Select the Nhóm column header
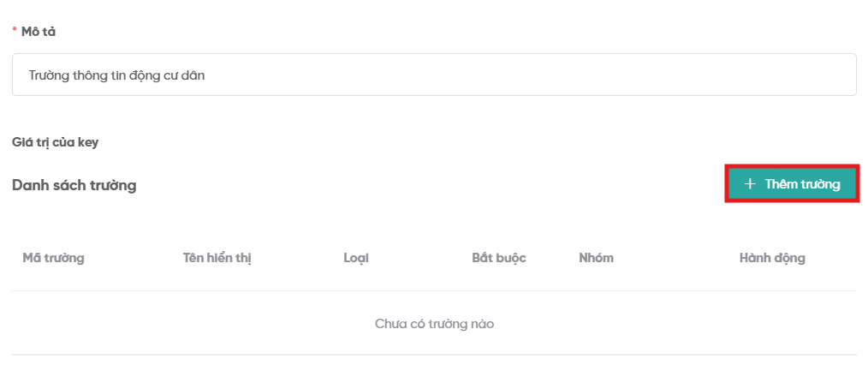This screenshot has height=383, width=868. click(596, 258)
